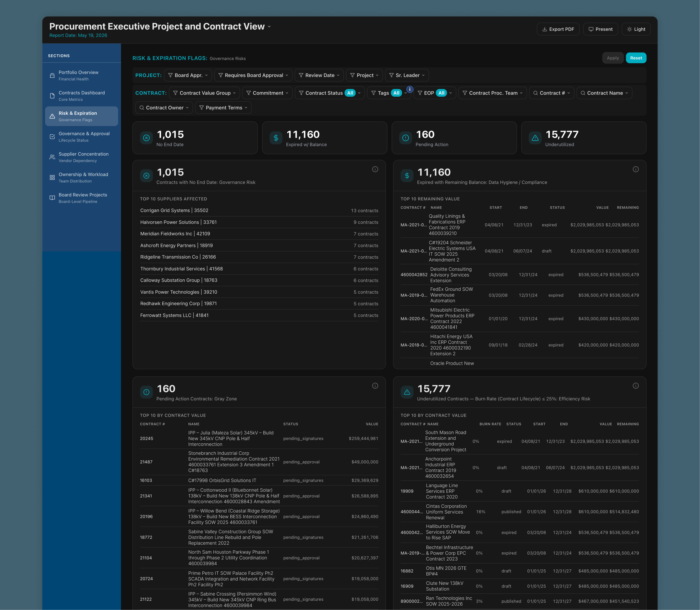Click the Risk & Expiration warning icon in sidebar
The height and width of the screenshot is (610, 700).
point(52,117)
